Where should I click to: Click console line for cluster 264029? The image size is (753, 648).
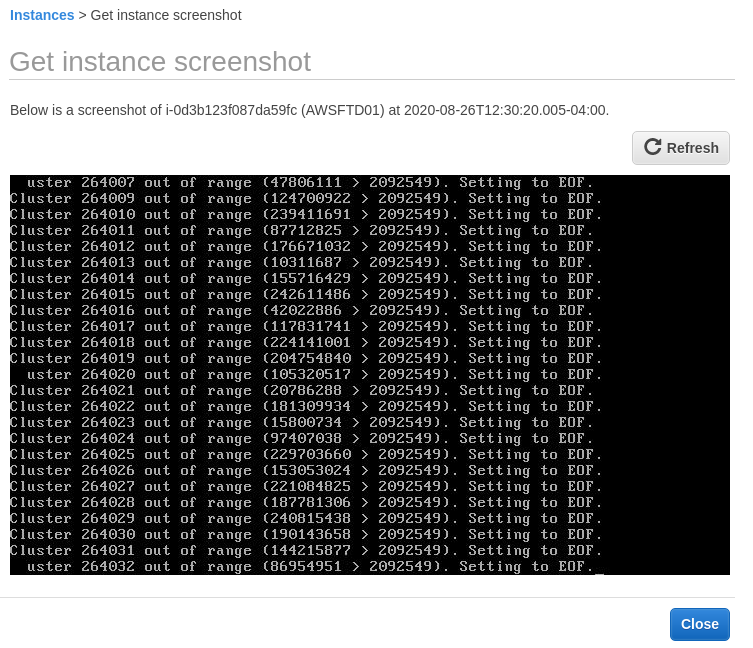point(306,518)
